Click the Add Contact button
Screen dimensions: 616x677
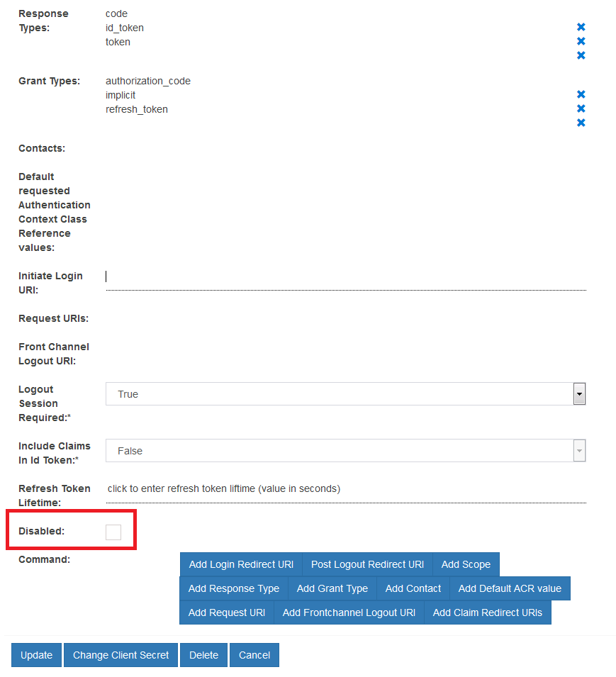[x=413, y=588]
